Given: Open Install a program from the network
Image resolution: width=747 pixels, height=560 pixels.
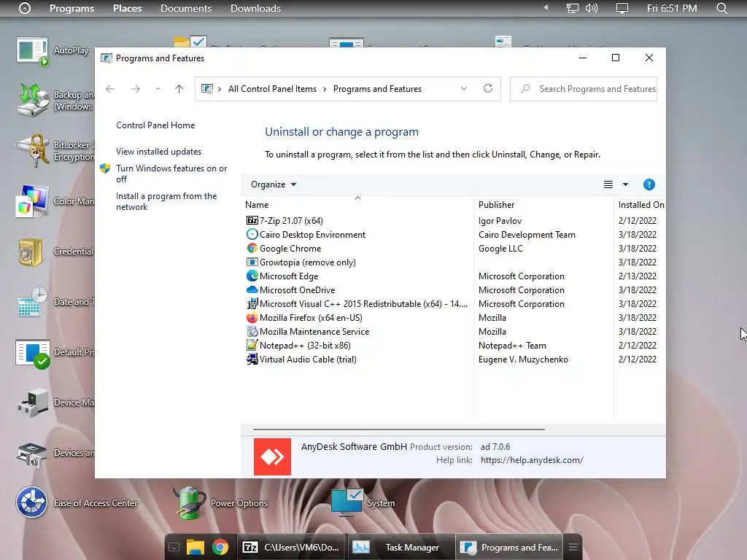Looking at the screenshot, I should (x=166, y=201).
